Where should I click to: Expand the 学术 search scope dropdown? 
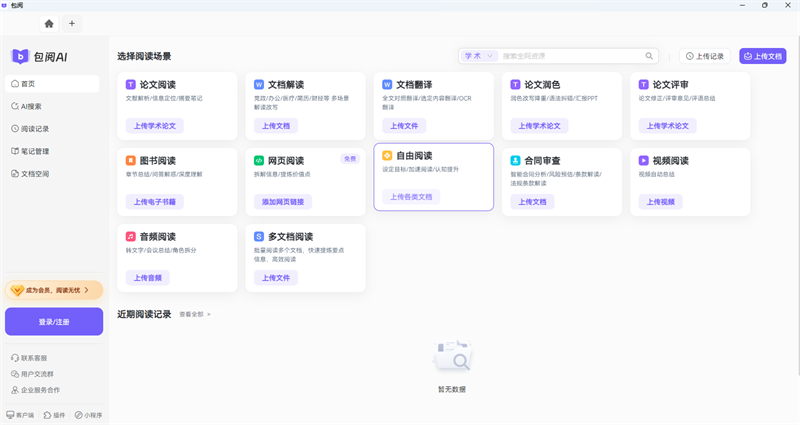coord(478,56)
